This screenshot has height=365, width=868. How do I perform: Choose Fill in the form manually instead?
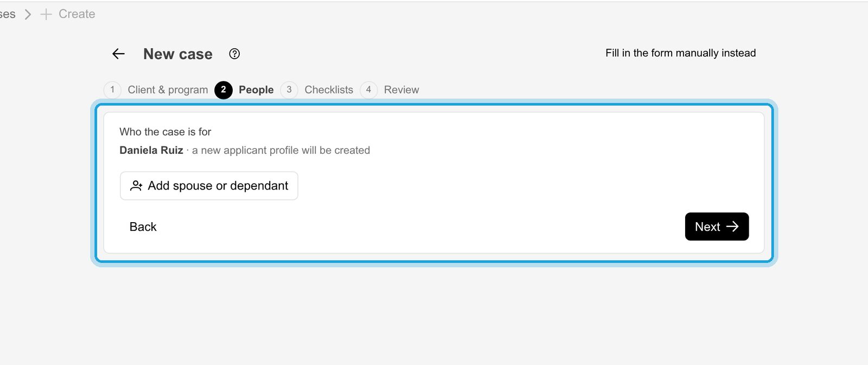(x=680, y=53)
